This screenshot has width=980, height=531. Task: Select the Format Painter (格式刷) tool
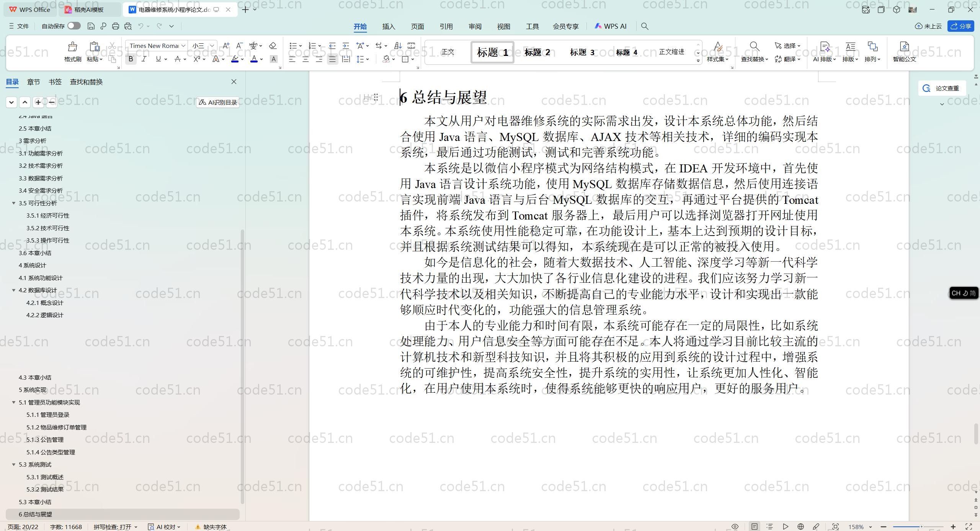(x=72, y=52)
